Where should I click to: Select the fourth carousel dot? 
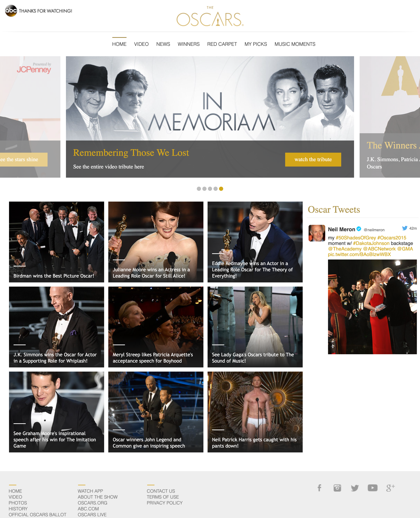point(215,189)
